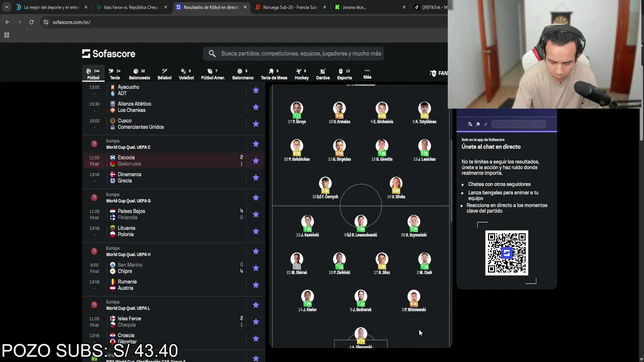Open the Fantasy shield icon
The width and height of the screenshot is (644, 362).
tap(433, 73)
